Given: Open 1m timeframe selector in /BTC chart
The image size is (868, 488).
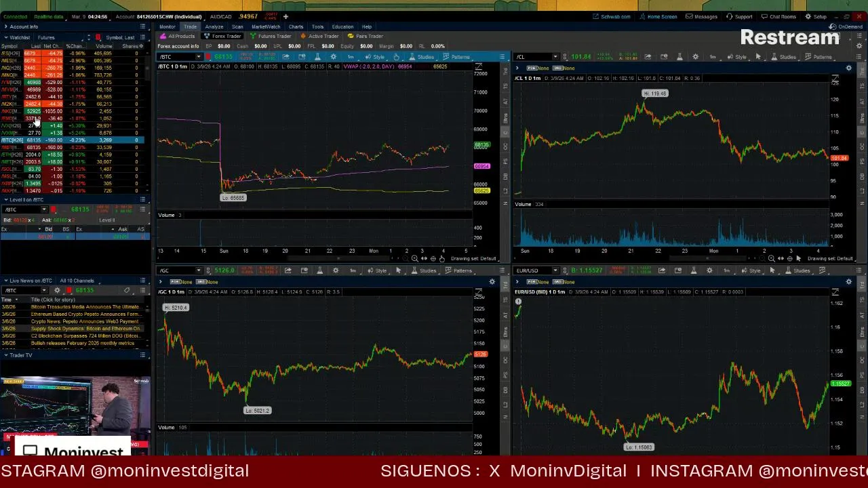Looking at the screenshot, I should [x=351, y=57].
